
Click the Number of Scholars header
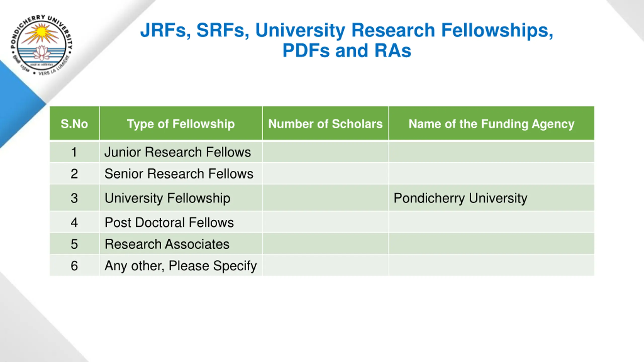[x=326, y=123]
